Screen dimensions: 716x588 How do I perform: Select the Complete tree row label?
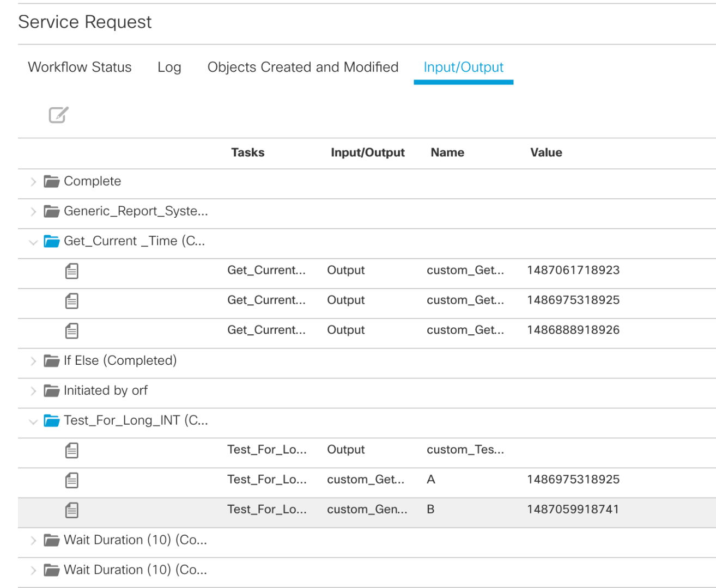(x=93, y=181)
